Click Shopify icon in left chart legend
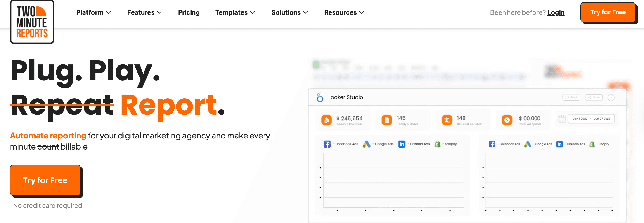 coord(438,144)
